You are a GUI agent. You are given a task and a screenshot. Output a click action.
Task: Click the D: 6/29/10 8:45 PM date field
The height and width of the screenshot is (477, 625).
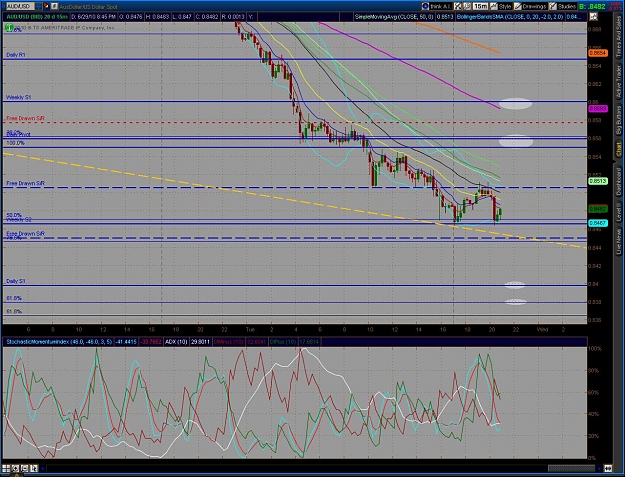tap(94, 17)
